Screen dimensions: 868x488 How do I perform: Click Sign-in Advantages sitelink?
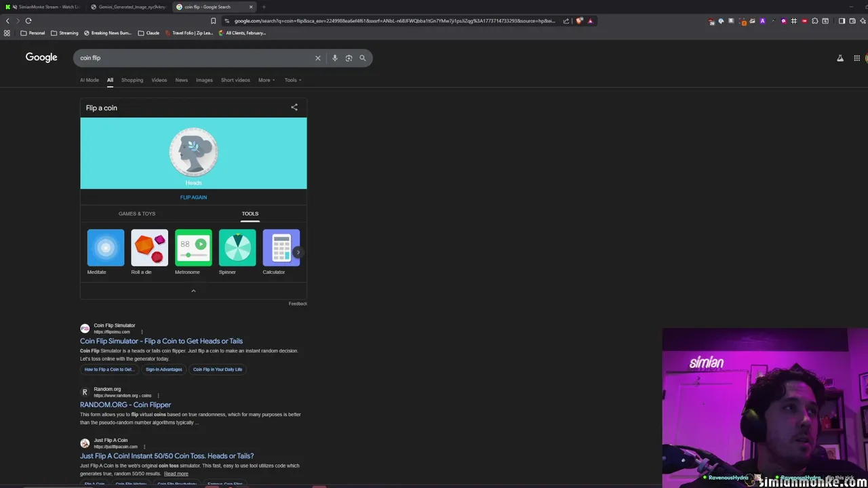[x=163, y=369]
